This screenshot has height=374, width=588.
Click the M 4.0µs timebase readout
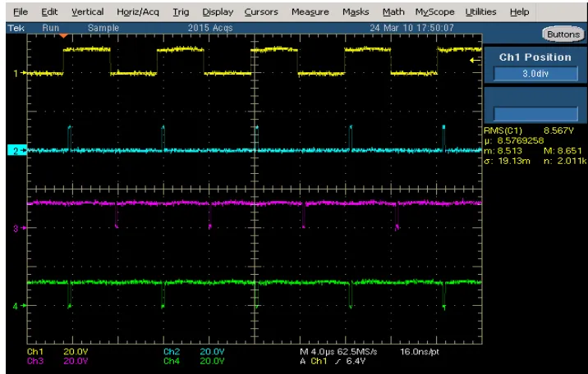pyautogui.click(x=315, y=352)
